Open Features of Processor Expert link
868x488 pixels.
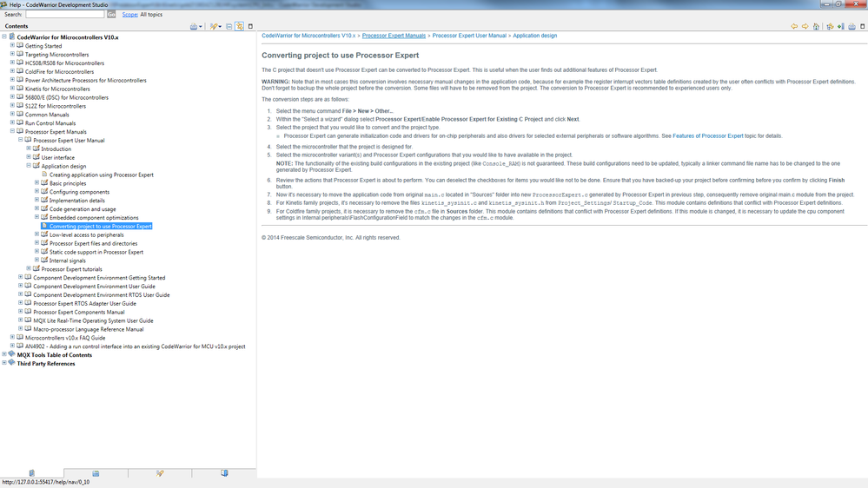click(707, 135)
